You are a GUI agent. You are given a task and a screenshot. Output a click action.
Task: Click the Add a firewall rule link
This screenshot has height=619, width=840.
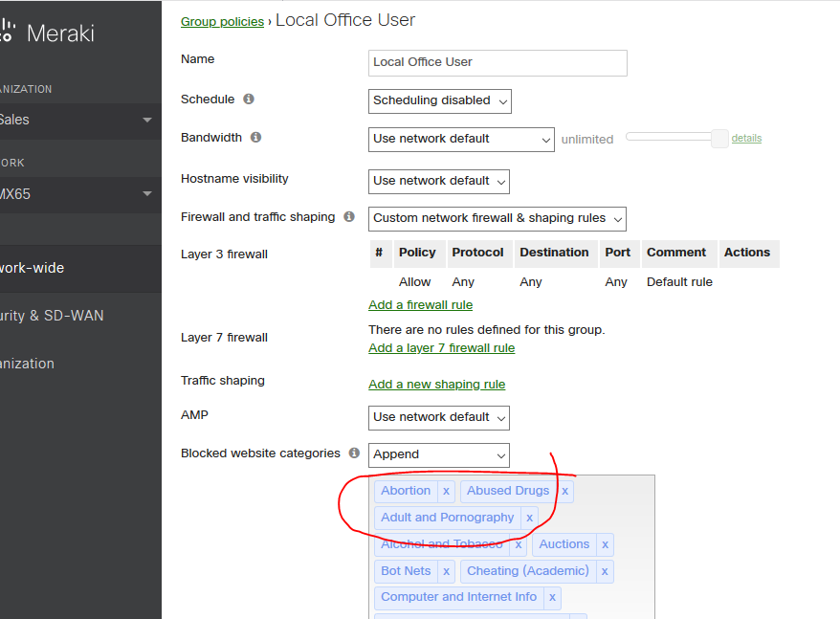pyautogui.click(x=420, y=304)
